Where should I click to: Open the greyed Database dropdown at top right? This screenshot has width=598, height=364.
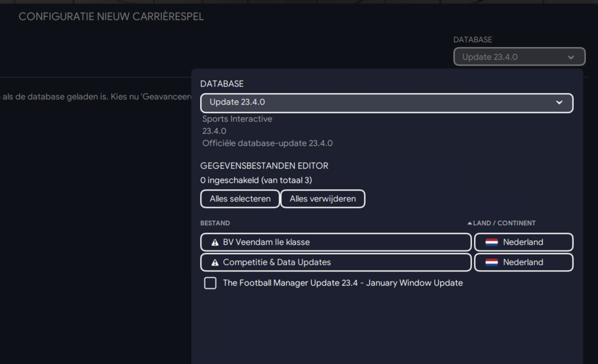(x=519, y=57)
